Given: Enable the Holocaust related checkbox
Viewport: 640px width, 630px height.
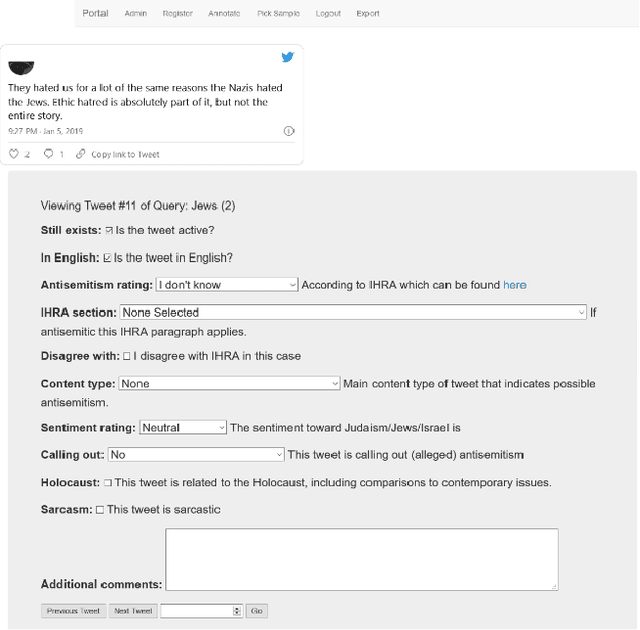Looking at the screenshot, I should click(108, 483).
